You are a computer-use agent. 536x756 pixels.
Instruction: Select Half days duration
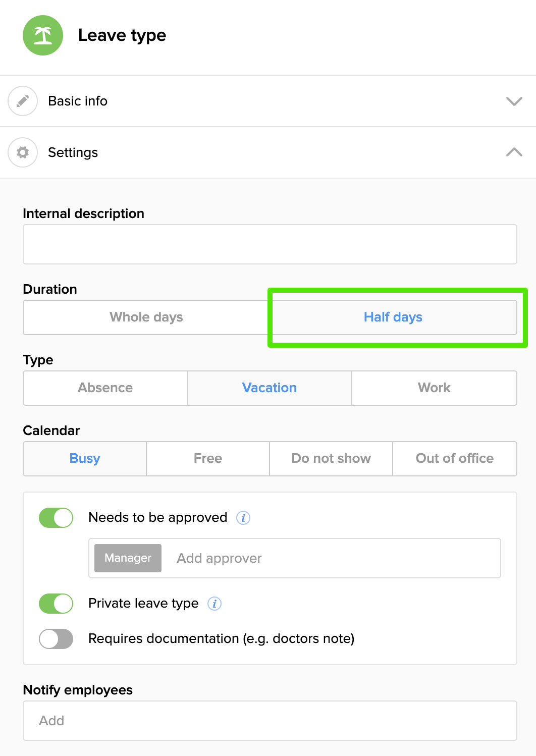coord(393,317)
